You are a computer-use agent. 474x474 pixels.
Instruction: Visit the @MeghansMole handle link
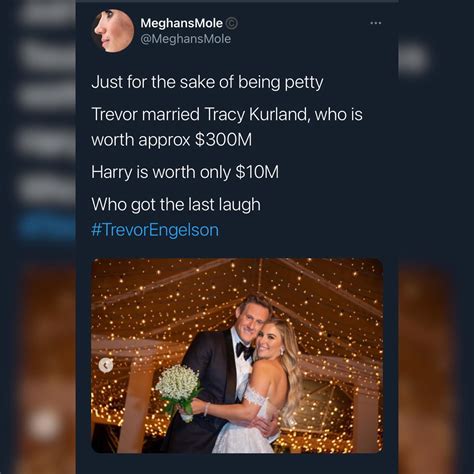click(186, 39)
